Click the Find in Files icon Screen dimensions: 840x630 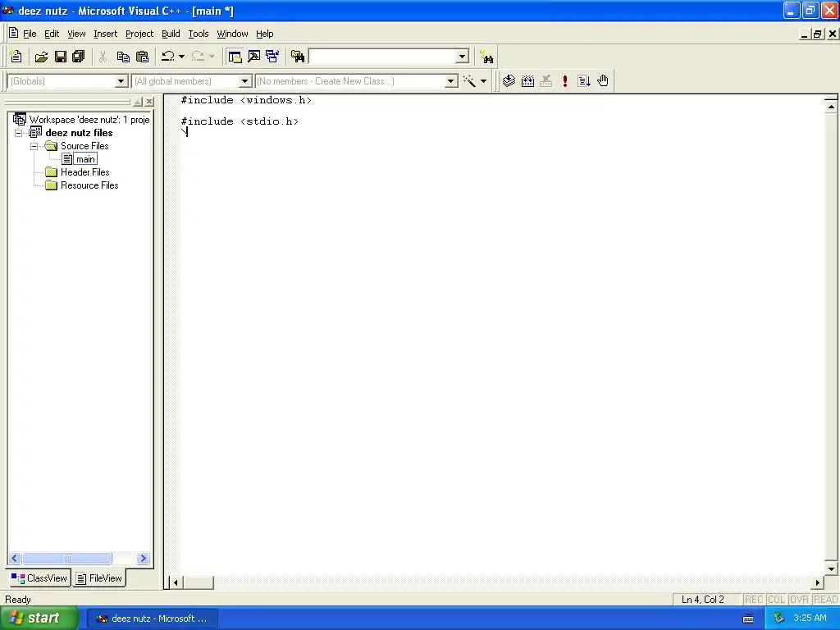point(298,57)
